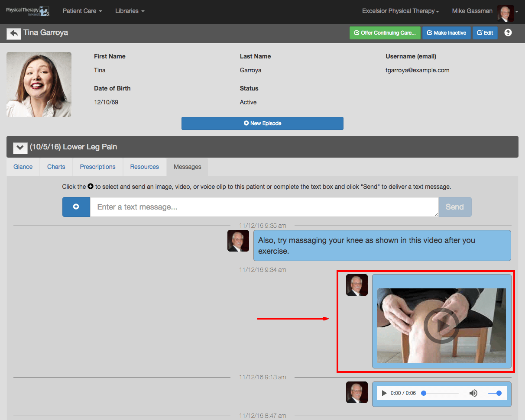Viewport: 525px width, 420px height.
Task: Switch to the Charts tab
Action: tap(56, 167)
